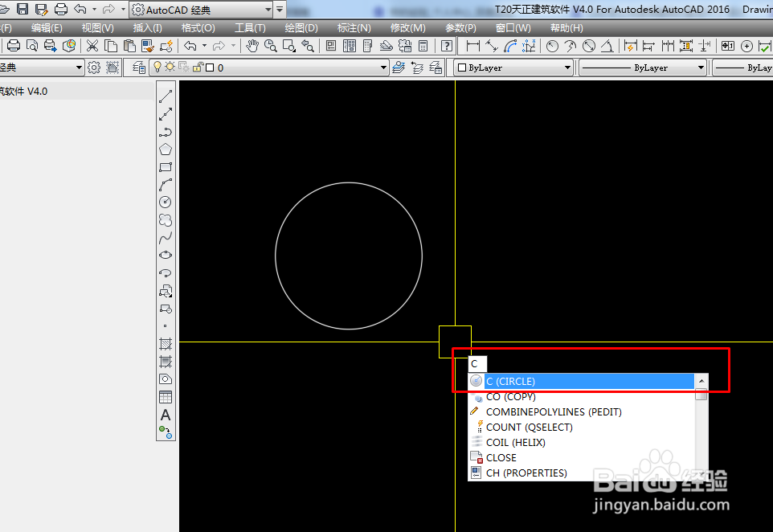
Task: Select the Insert Block tool
Action: tap(166, 291)
